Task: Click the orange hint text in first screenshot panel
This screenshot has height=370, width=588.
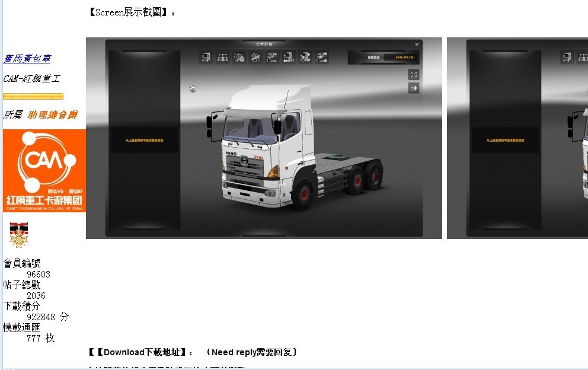Action: point(145,141)
